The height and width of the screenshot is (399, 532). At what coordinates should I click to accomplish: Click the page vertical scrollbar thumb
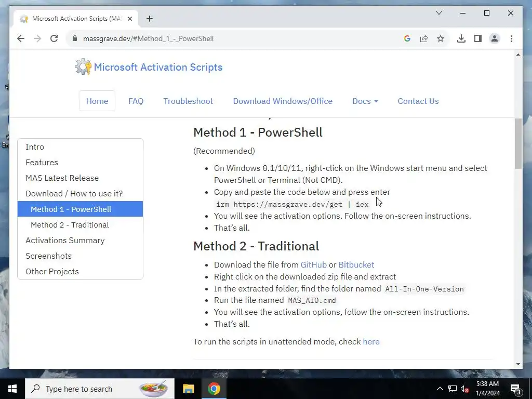click(518, 143)
